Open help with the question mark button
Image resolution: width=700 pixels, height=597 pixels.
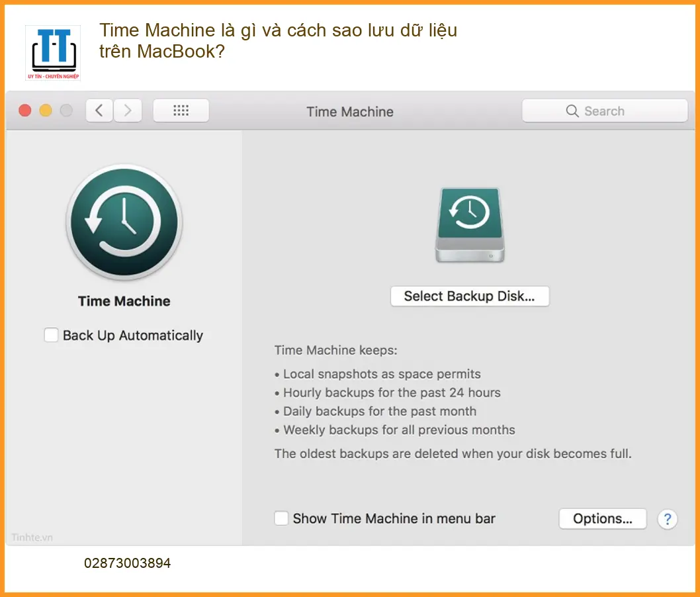pos(668,519)
